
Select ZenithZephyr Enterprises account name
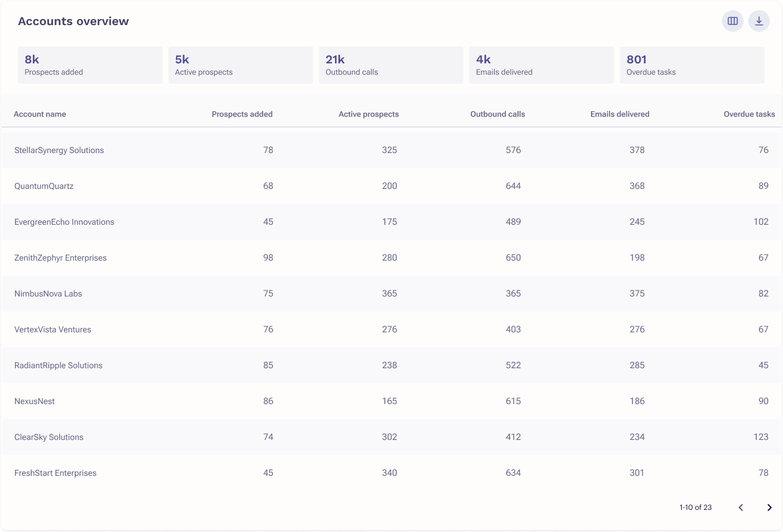coord(60,258)
